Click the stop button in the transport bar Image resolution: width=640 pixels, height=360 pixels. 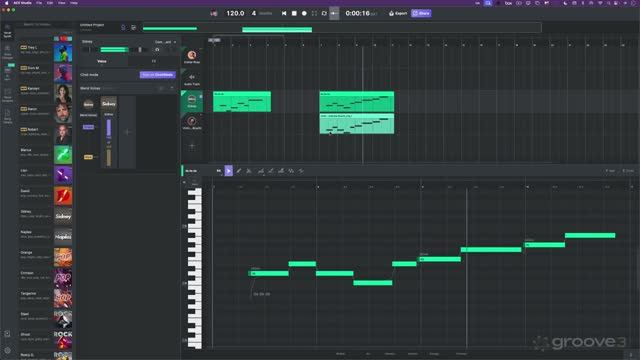click(x=294, y=13)
